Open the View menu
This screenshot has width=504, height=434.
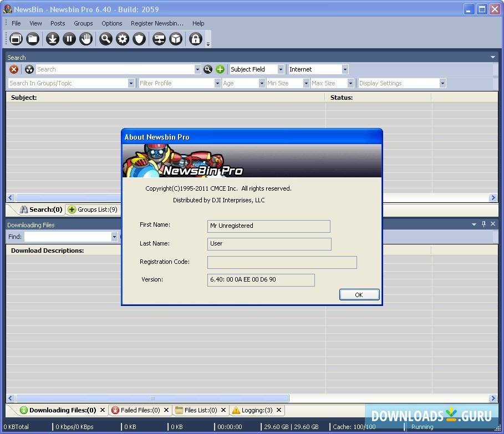pos(35,23)
